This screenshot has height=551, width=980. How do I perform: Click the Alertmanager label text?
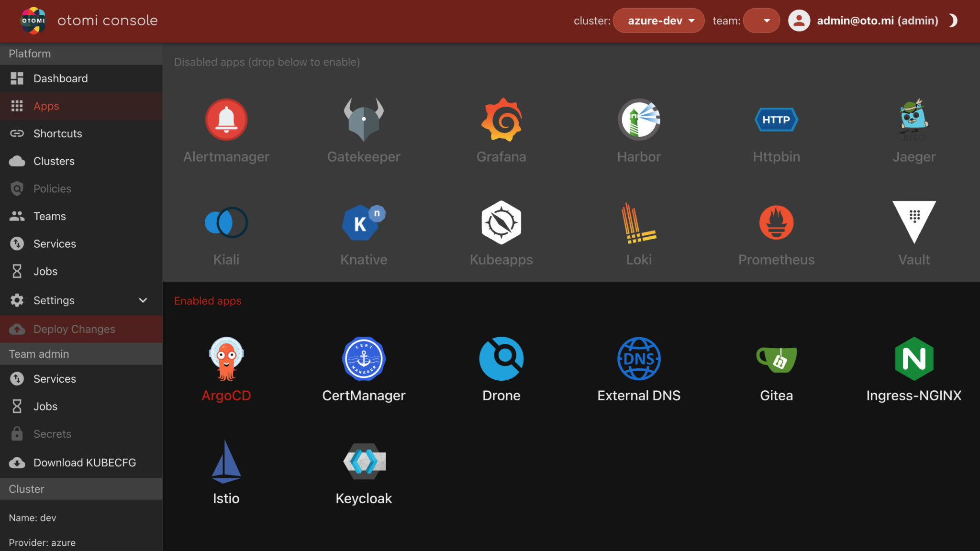pyautogui.click(x=226, y=157)
